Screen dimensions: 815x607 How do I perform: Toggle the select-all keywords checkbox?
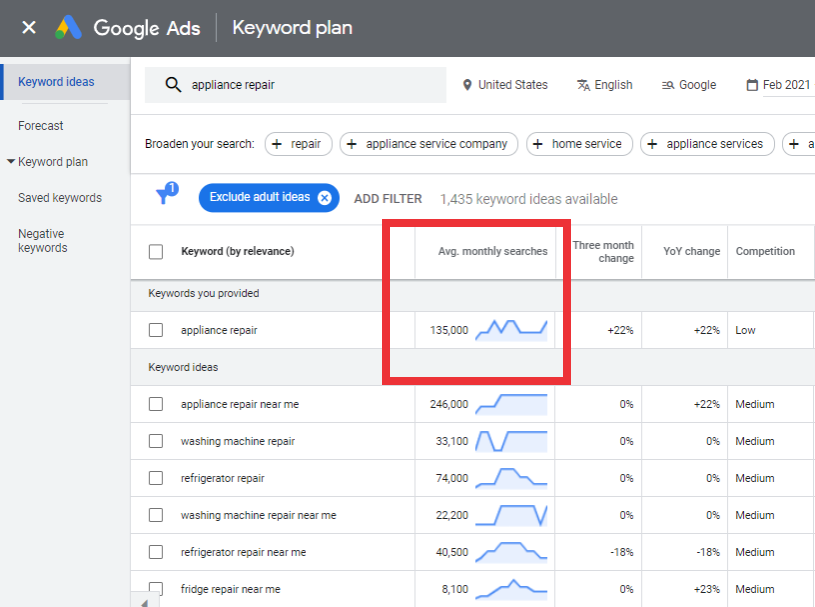tap(156, 252)
